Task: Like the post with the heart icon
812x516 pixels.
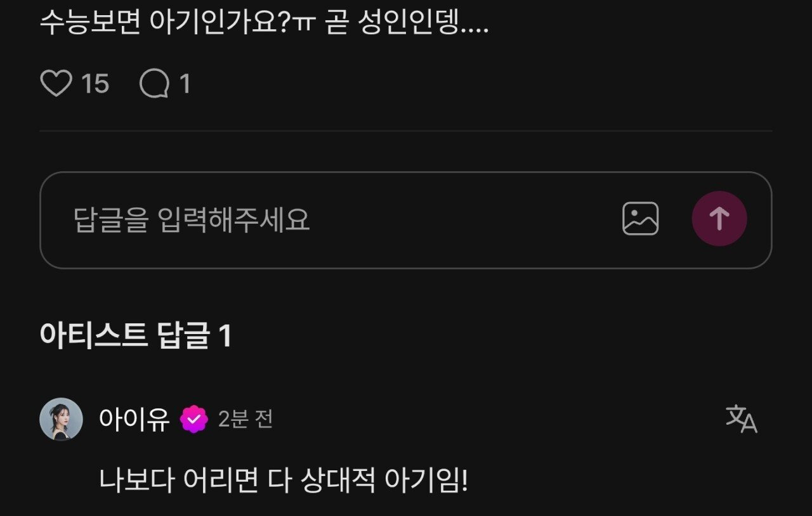Action: tap(56, 84)
